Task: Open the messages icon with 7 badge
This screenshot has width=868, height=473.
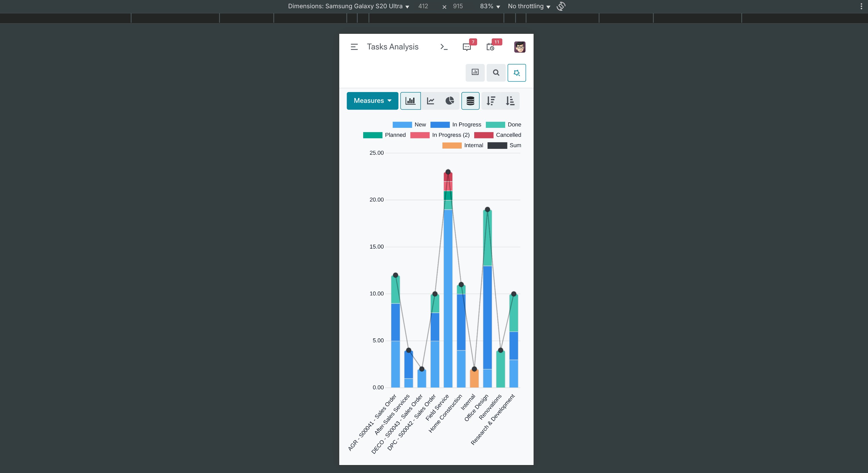Action: click(x=467, y=47)
